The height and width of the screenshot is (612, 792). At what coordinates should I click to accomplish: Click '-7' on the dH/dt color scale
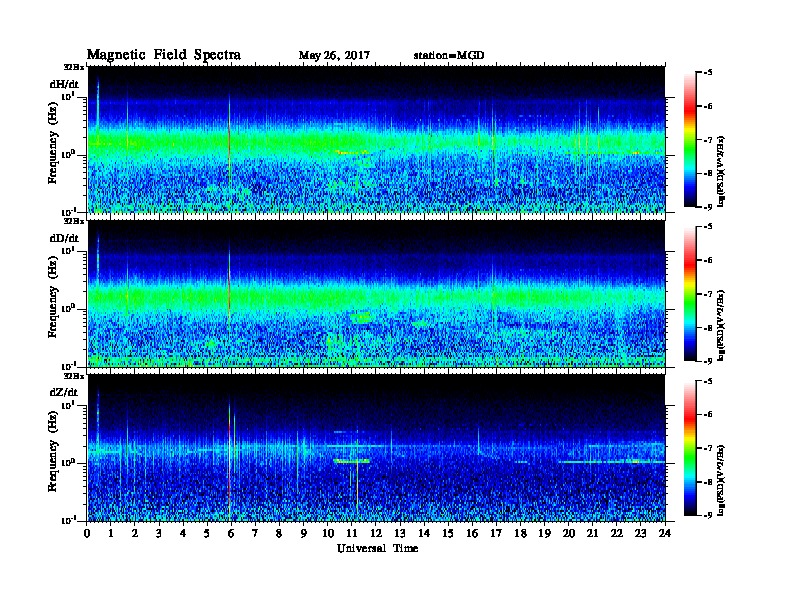click(708, 140)
